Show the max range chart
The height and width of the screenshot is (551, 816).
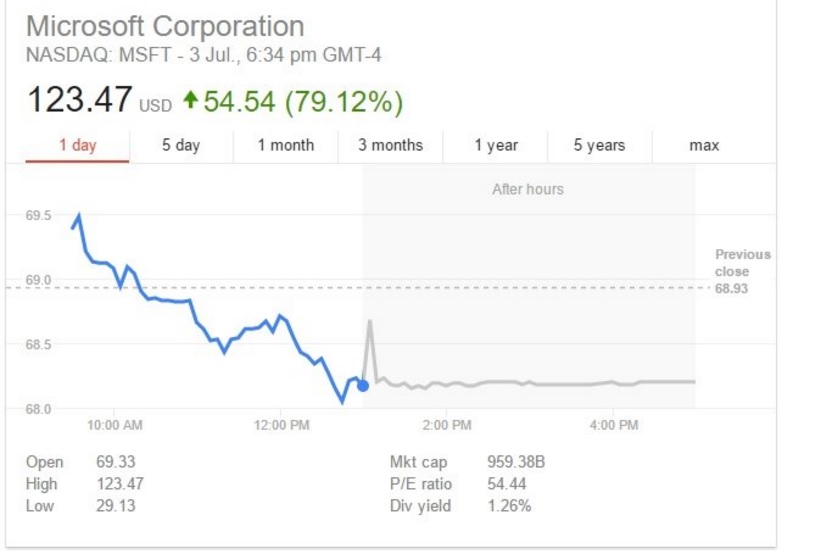pyautogui.click(x=704, y=146)
